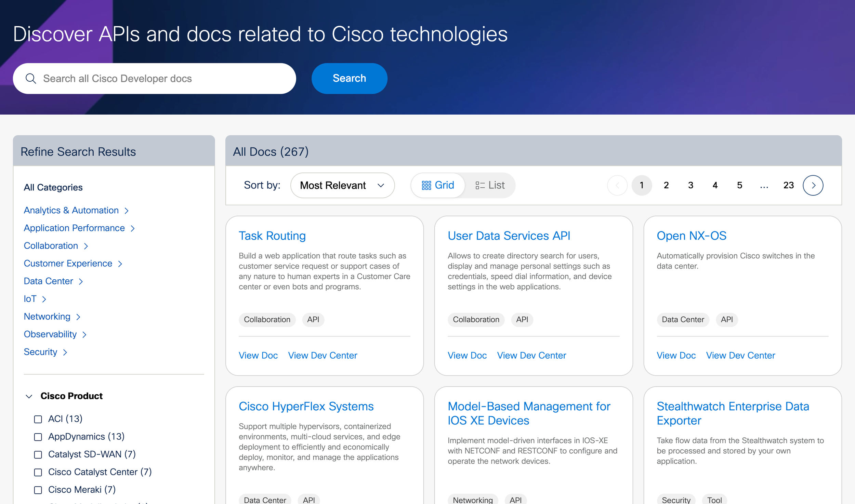Jump to last page 23
The height and width of the screenshot is (504, 855).
pos(788,185)
